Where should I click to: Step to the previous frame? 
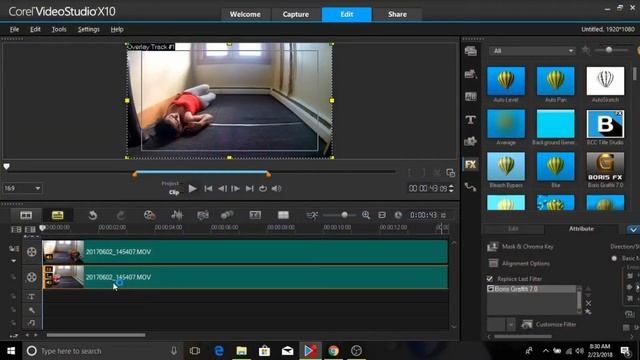tap(222, 189)
